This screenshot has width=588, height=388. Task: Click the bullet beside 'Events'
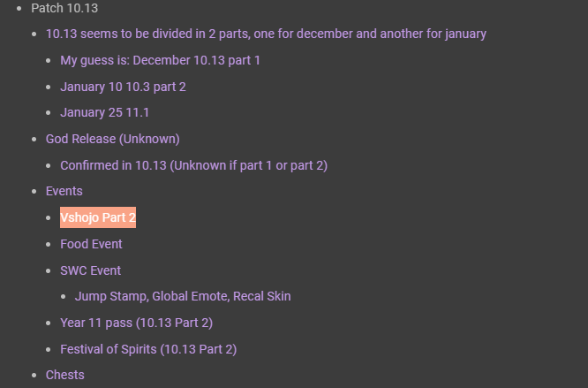point(34,192)
